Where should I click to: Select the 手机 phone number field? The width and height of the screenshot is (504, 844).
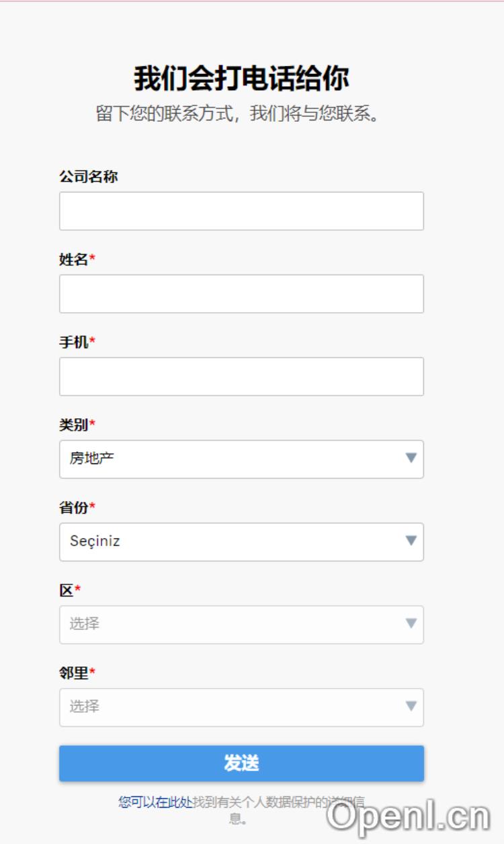(241, 377)
